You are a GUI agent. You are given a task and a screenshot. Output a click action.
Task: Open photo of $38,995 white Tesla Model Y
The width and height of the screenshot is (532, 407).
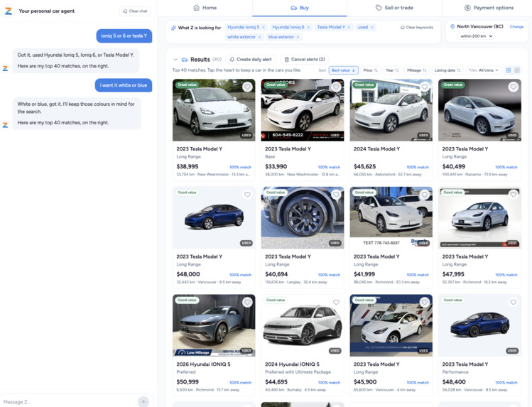pos(214,110)
